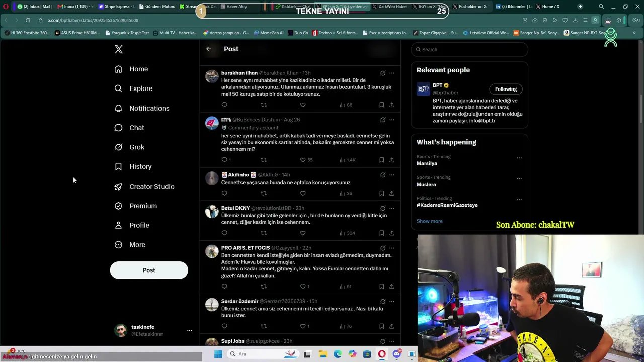Expand the More menu in sidebar
The width and height of the screenshot is (644, 362).
(130, 245)
